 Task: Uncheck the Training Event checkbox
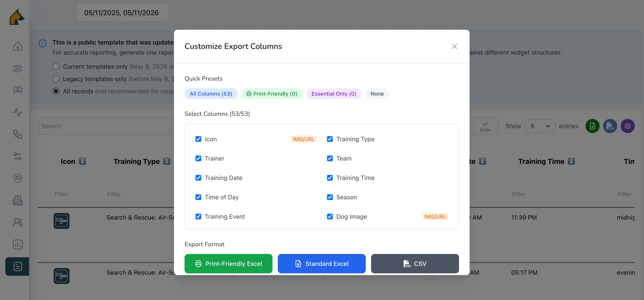coord(198,216)
